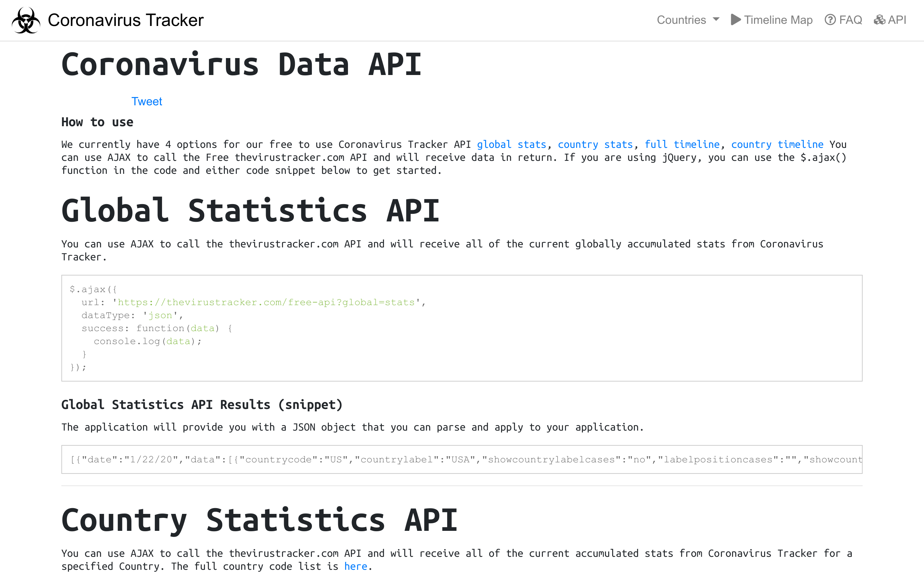Click the question mark icon next to FAQ
The height and width of the screenshot is (577, 924).
(x=831, y=20)
